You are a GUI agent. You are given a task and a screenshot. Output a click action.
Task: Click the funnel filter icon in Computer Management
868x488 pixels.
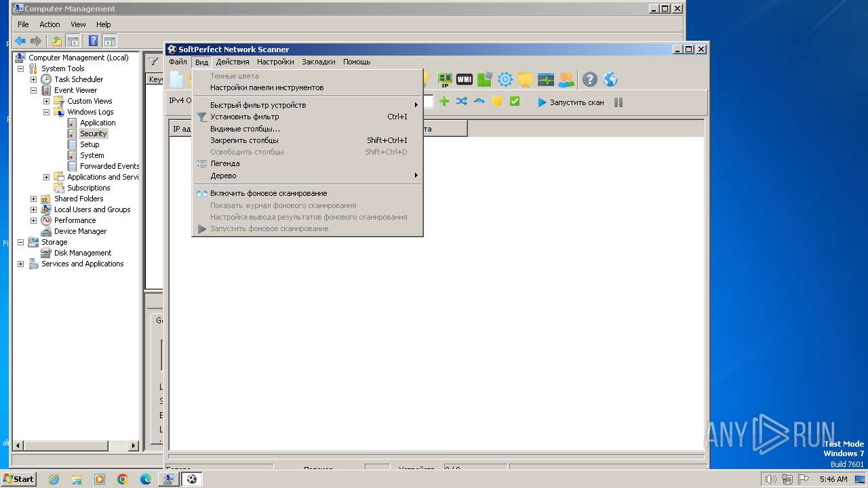[154, 62]
